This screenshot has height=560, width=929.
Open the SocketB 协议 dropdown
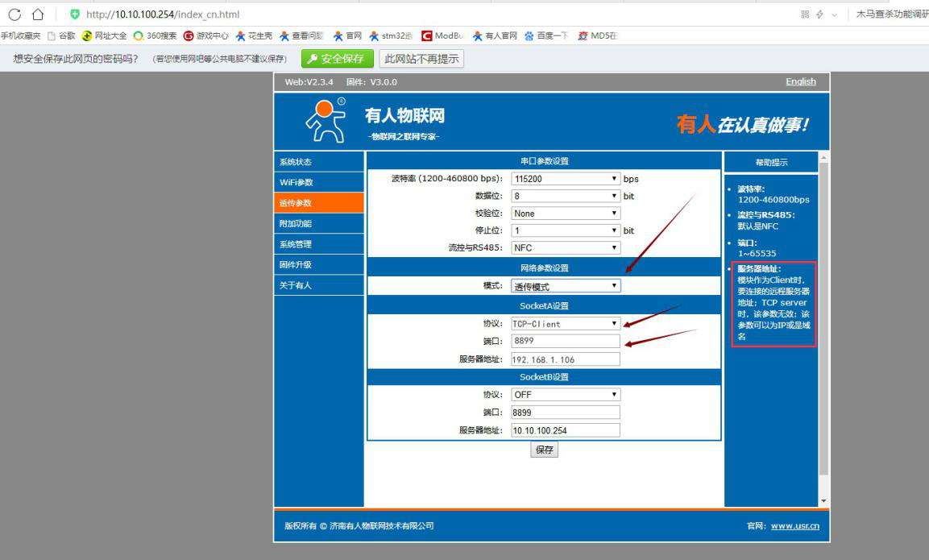point(566,395)
